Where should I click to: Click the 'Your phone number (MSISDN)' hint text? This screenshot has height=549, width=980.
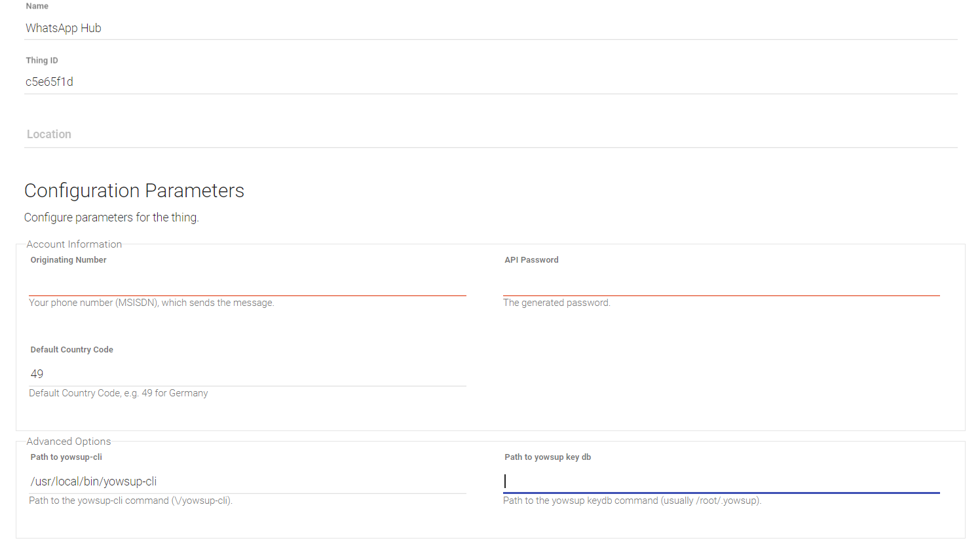151,303
